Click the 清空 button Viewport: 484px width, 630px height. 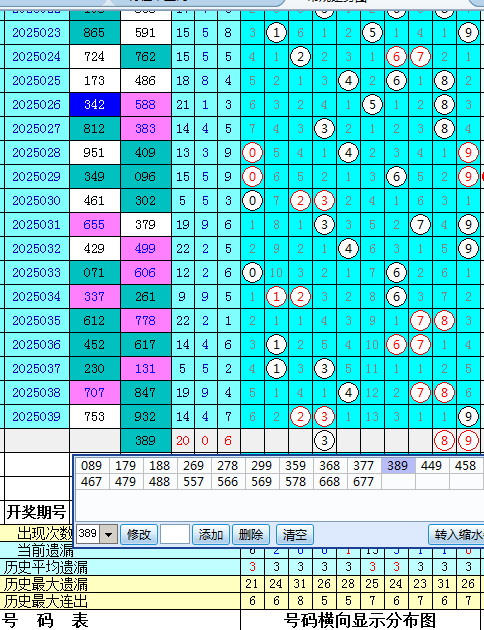pyautogui.click(x=294, y=534)
